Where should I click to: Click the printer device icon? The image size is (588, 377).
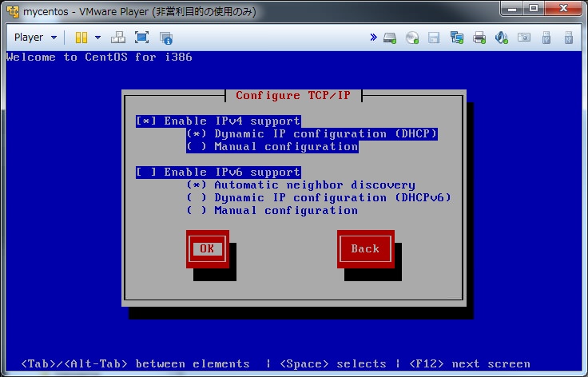(x=479, y=38)
